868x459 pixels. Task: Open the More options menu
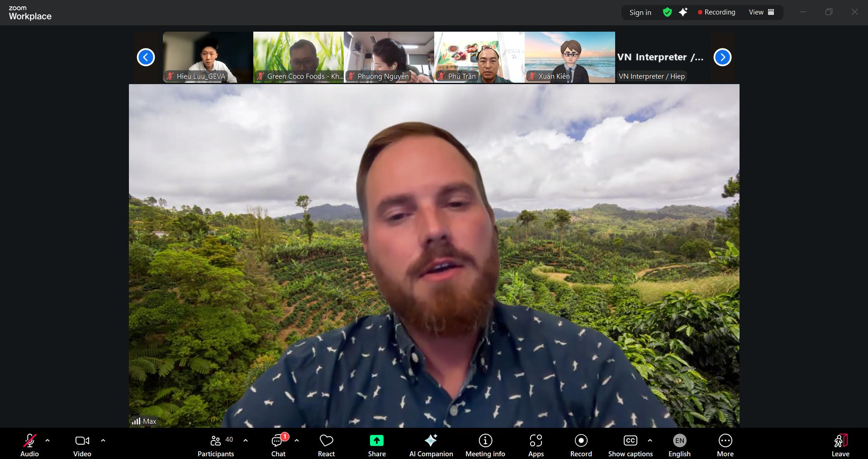point(725,445)
